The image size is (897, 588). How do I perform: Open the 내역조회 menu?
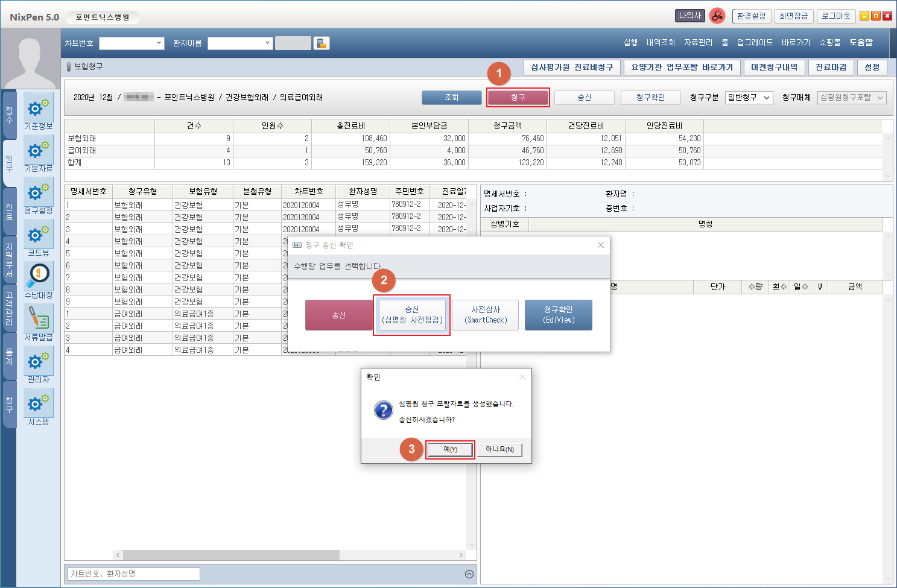tap(661, 43)
